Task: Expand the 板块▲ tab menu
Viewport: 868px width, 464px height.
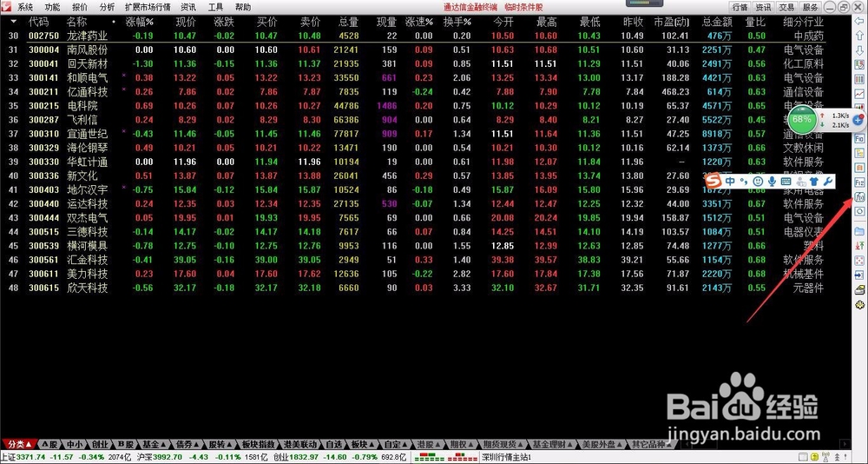Action: pyautogui.click(x=363, y=445)
